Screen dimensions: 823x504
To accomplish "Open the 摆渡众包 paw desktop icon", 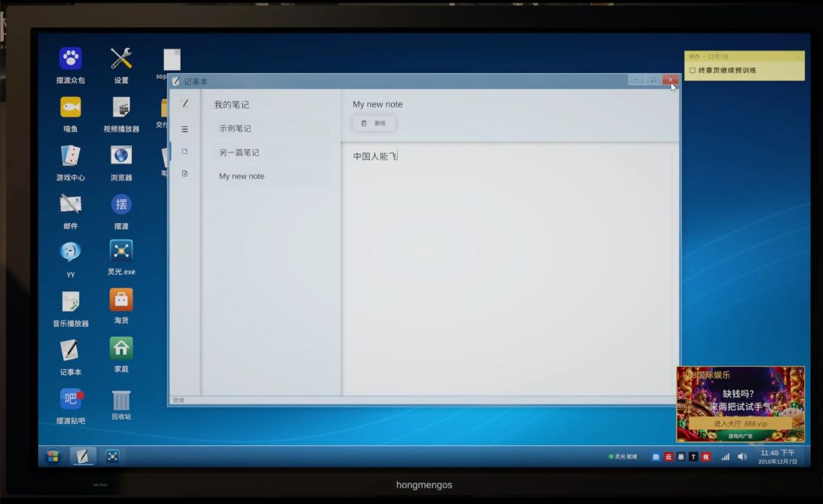I will [x=70, y=65].
